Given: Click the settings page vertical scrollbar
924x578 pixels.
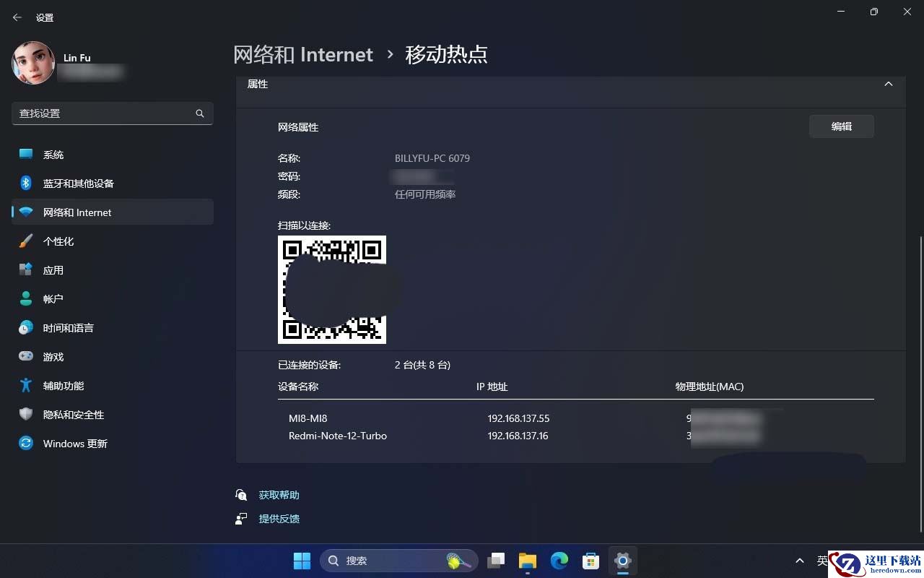Looking at the screenshot, I should tap(920, 383).
